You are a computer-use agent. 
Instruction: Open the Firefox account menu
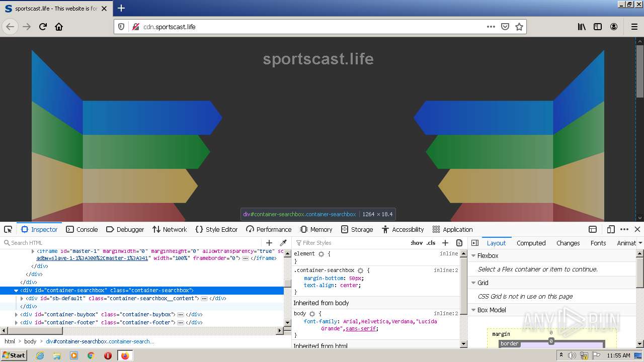(x=614, y=27)
